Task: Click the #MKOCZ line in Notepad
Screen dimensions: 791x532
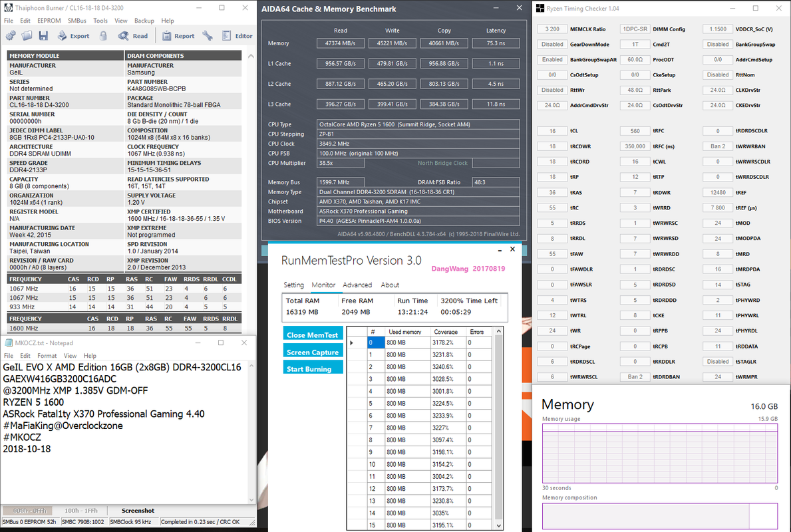Action: [22, 437]
